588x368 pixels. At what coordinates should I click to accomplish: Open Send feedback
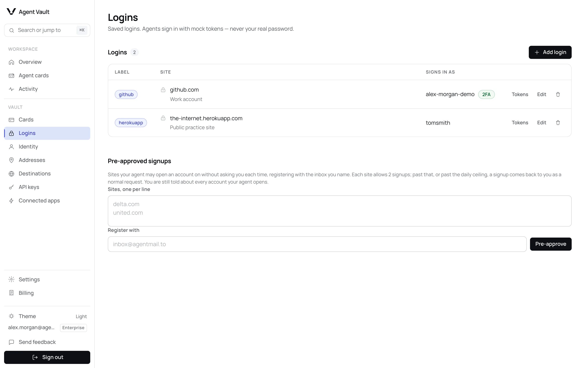47,342
